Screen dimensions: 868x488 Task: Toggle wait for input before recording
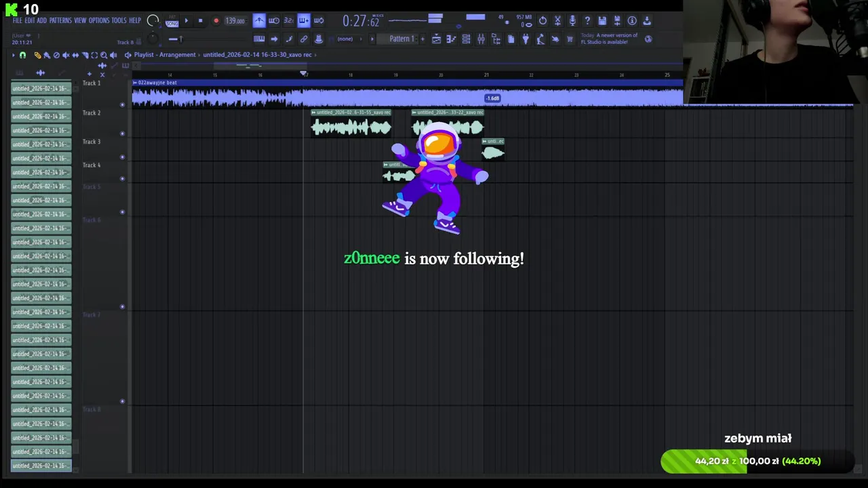point(274,21)
